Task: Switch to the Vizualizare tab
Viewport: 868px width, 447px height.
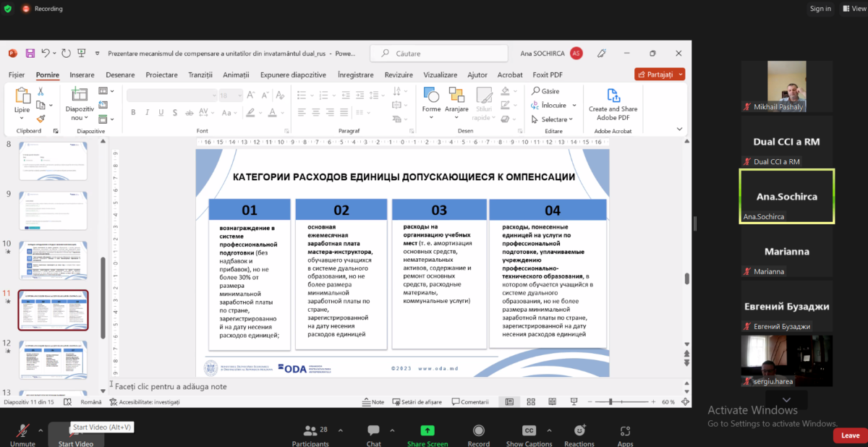Action: coord(440,74)
